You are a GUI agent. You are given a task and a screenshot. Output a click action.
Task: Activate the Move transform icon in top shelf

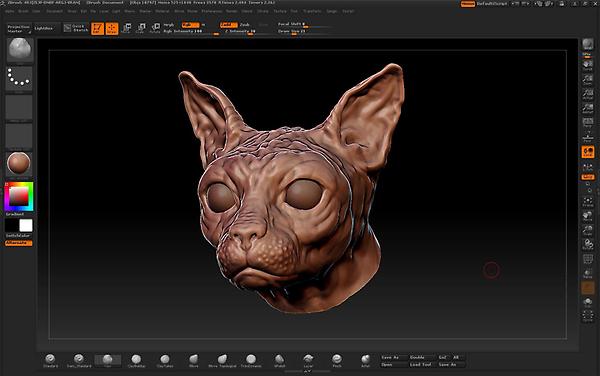click(x=127, y=28)
